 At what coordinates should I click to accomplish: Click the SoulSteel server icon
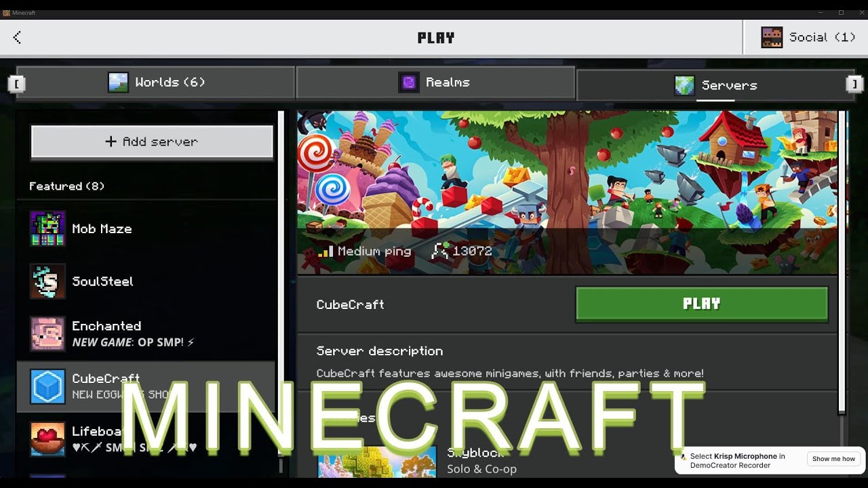[47, 281]
